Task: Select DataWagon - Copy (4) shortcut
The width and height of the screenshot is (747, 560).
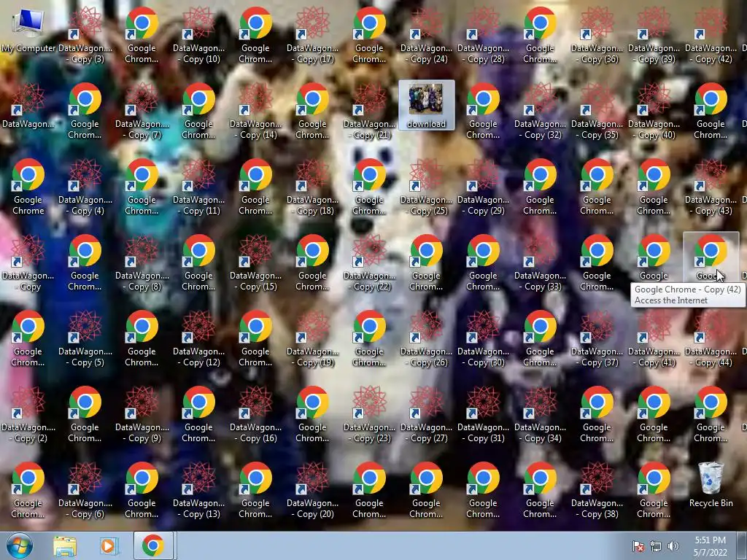Action: (85, 186)
